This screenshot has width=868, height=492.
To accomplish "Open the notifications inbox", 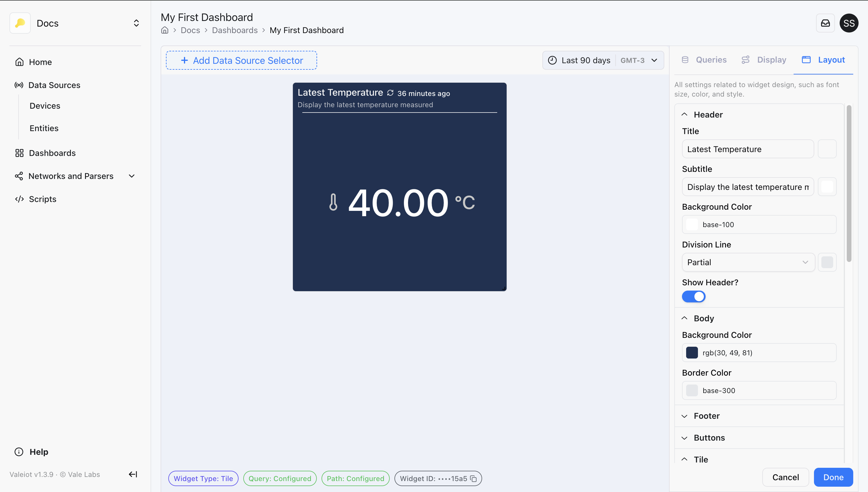I will [x=825, y=23].
